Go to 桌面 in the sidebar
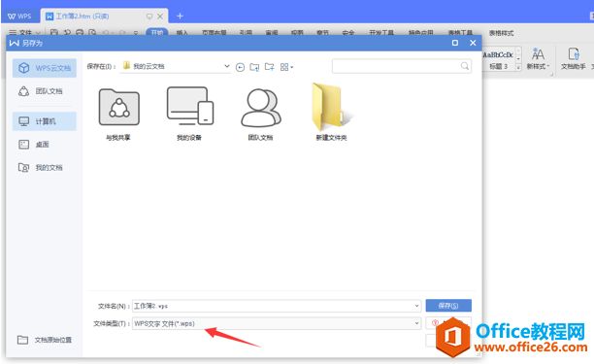Viewport: 594px width, 364px height. [45, 145]
